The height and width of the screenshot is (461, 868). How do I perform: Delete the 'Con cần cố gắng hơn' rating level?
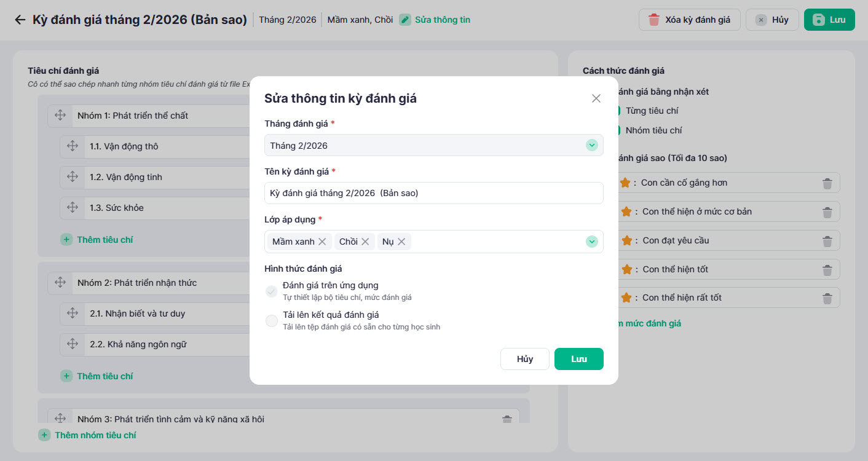click(x=827, y=183)
